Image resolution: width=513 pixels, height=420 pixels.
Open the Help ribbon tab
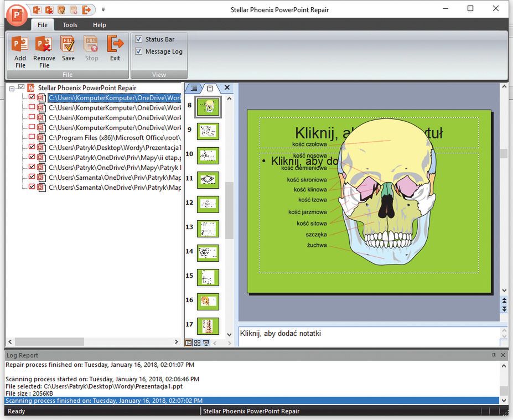pyautogui.click(x=100, y=25)
